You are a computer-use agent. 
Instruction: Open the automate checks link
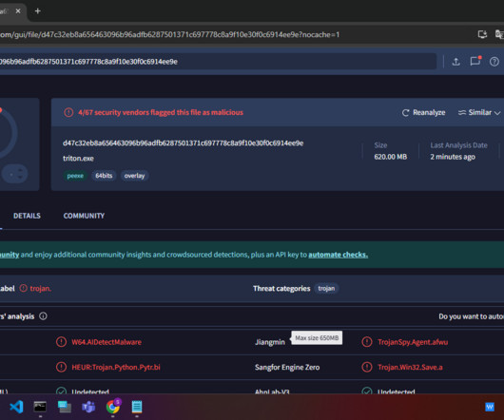tap(339, 255)
